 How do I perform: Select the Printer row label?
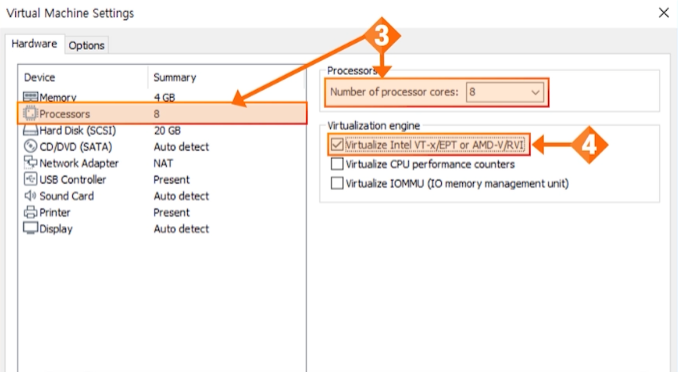[54, 212]
